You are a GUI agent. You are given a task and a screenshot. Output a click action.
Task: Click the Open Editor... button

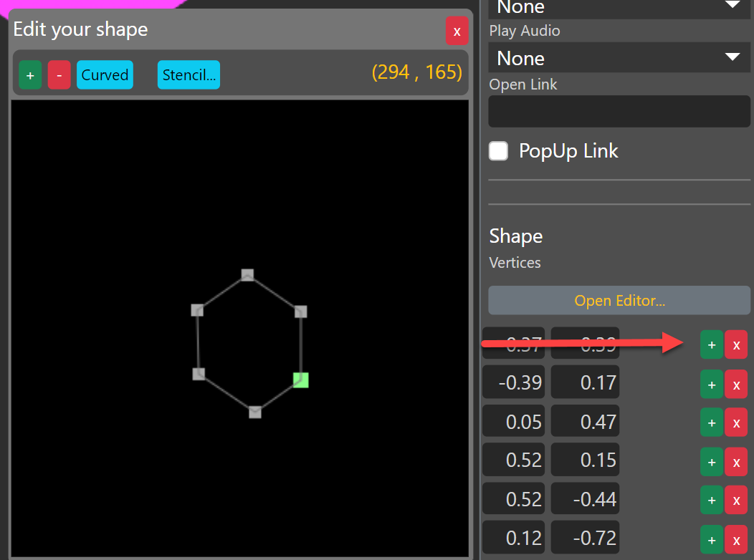[x=619, y=301]
